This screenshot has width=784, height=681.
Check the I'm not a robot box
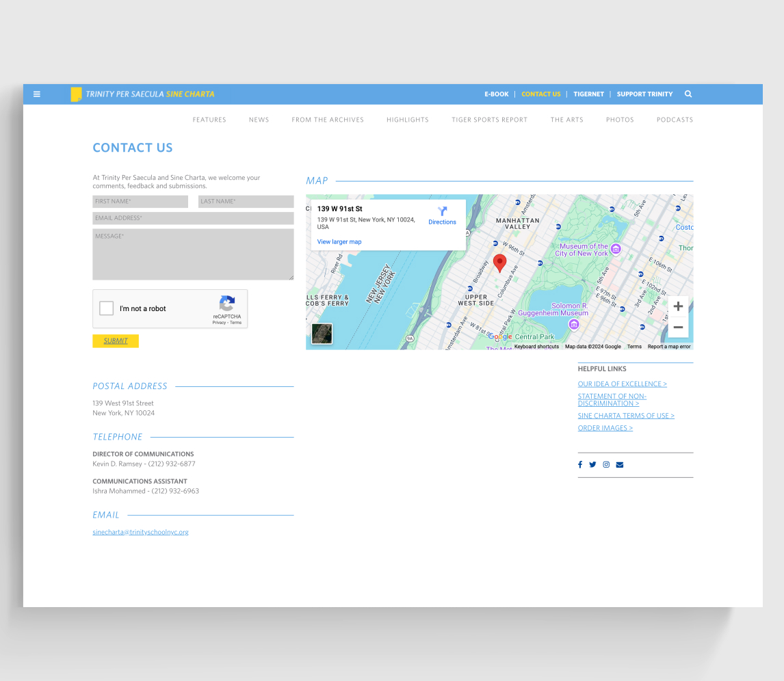click(107, 308)
